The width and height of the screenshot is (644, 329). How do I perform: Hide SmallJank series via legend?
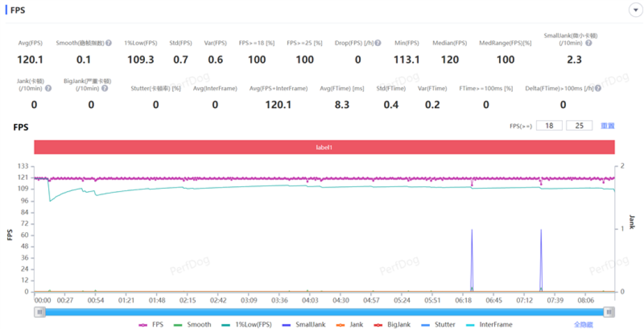tap(304, 324)
